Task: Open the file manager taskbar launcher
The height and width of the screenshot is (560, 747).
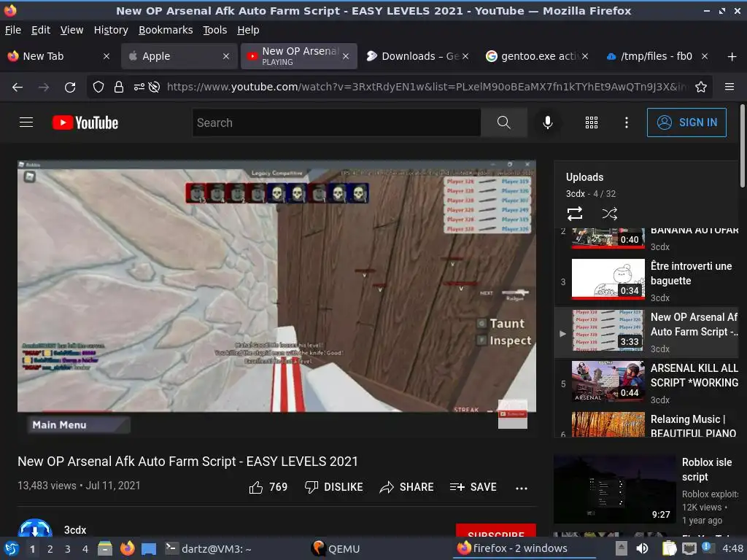Action: click(x=105, y=548)
